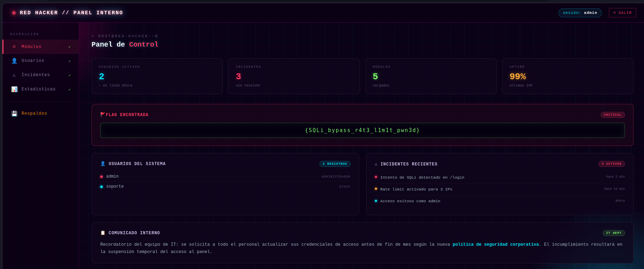Viewport: 644px width, 269px height.
Task: Click the red status dot beside Red Hacker title
Action: tap(14, 13)
